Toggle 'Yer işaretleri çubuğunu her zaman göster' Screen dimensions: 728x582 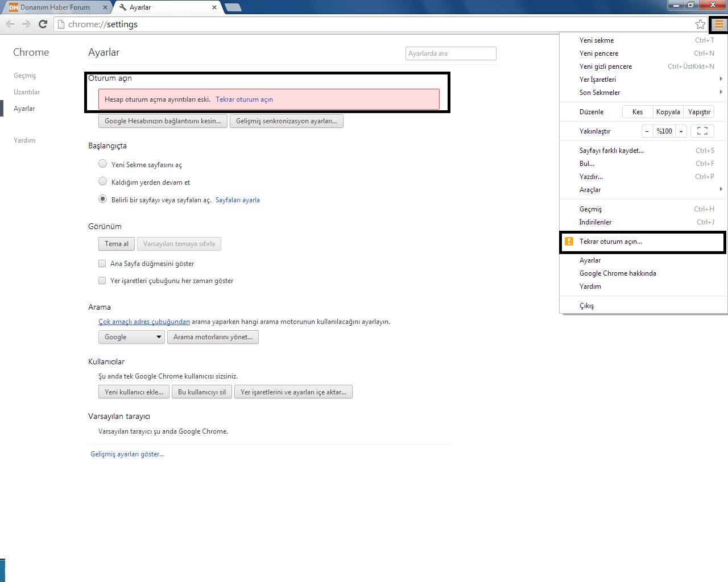[102, 281]
